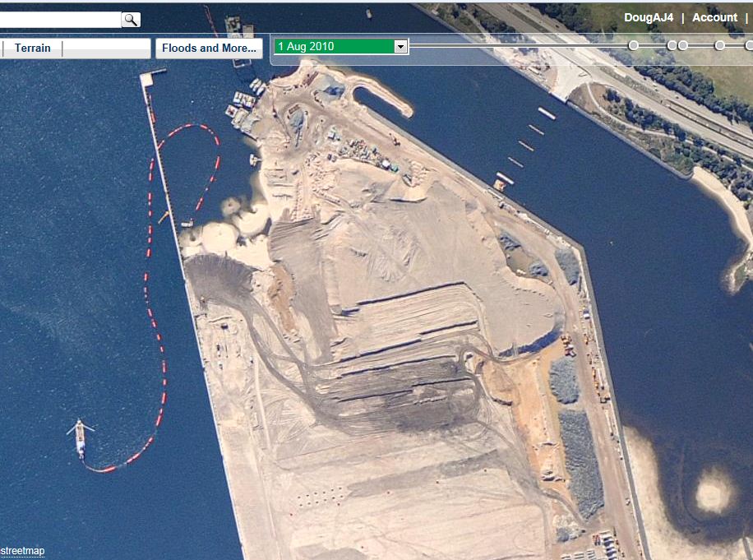Click the platform at the jetty's tip
This screenshot has width=753, height=560.
tap(152, 76)
